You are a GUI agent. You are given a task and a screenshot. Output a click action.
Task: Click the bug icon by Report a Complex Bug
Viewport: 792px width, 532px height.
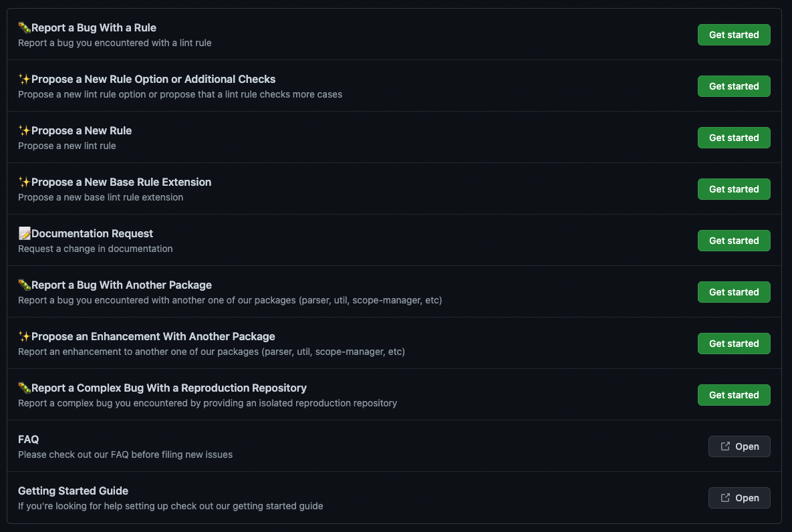(24, 388)
